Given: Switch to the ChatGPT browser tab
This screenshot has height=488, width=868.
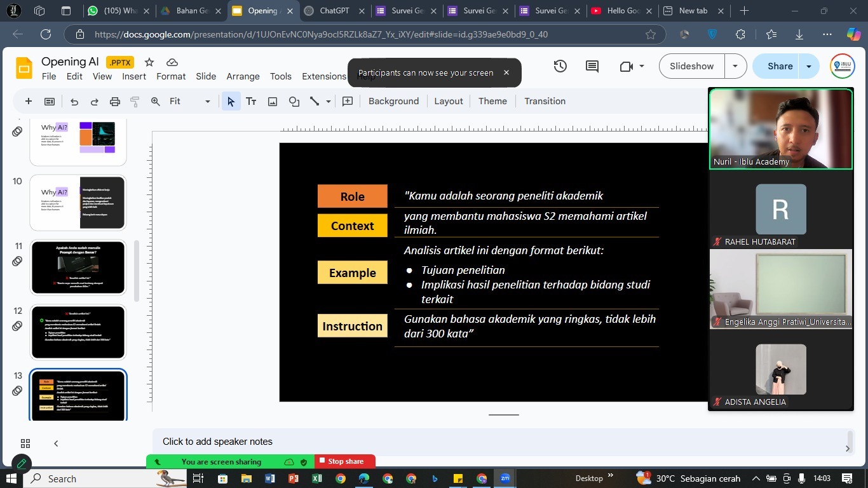Looking at the screenshot, I should (335, 11).
